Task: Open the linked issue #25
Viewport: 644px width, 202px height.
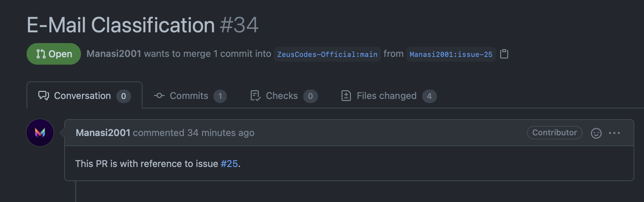Action: [229, 164]
